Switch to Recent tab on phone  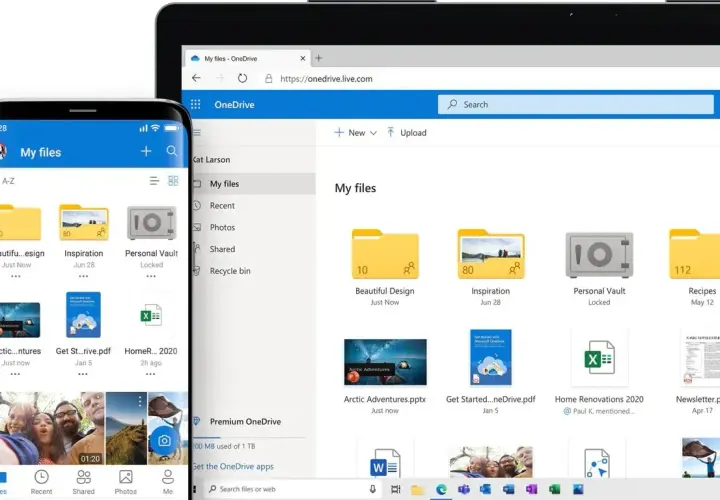tap(41, 482)
